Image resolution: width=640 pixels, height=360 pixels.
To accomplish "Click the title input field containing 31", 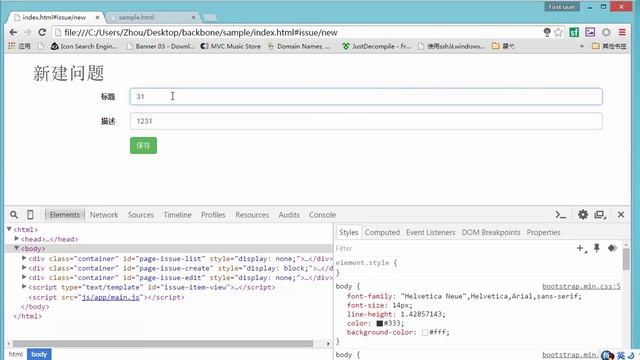I will click(x=366, y=97).
